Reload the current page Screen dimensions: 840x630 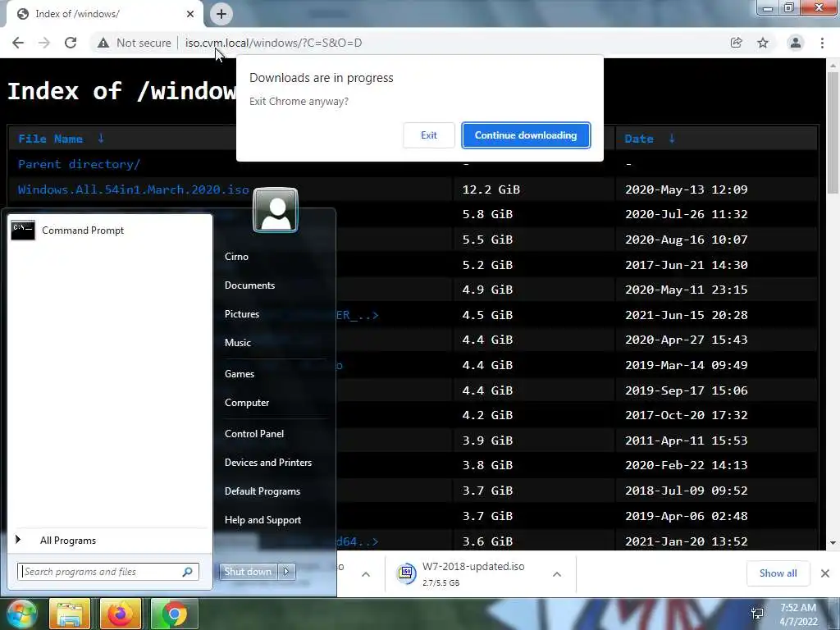tap(71, 43)
